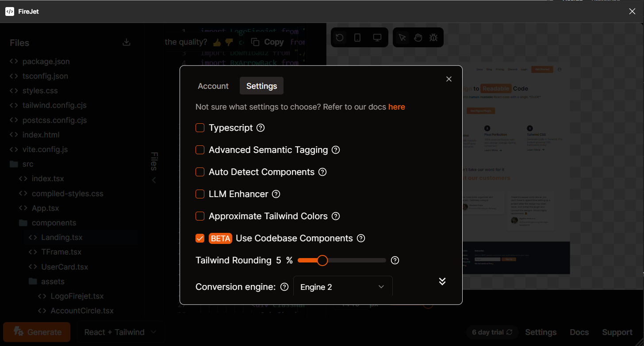
Task: Click the Copy code button
Action: 268,42
